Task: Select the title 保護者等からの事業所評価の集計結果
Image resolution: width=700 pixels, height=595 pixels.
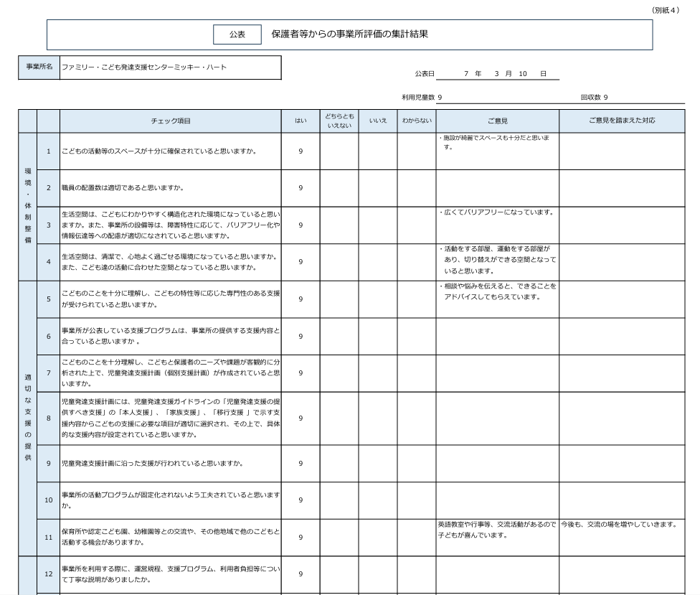Action: (x=349, y=34)
